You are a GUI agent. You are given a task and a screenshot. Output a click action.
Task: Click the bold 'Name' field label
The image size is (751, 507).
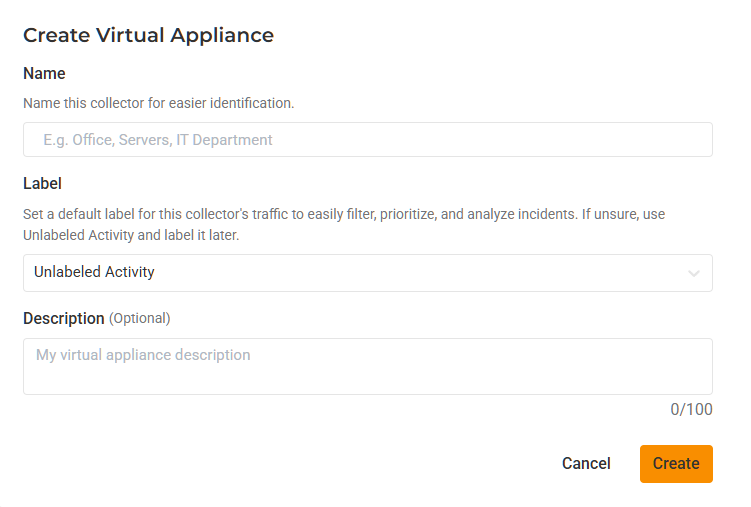tap(44, 74)
